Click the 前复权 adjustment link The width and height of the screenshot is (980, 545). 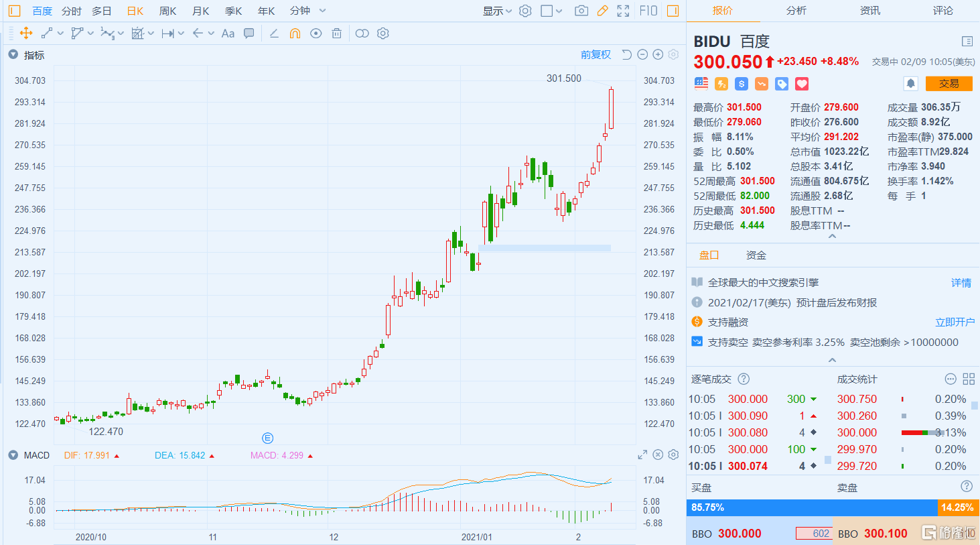(596, 54)
